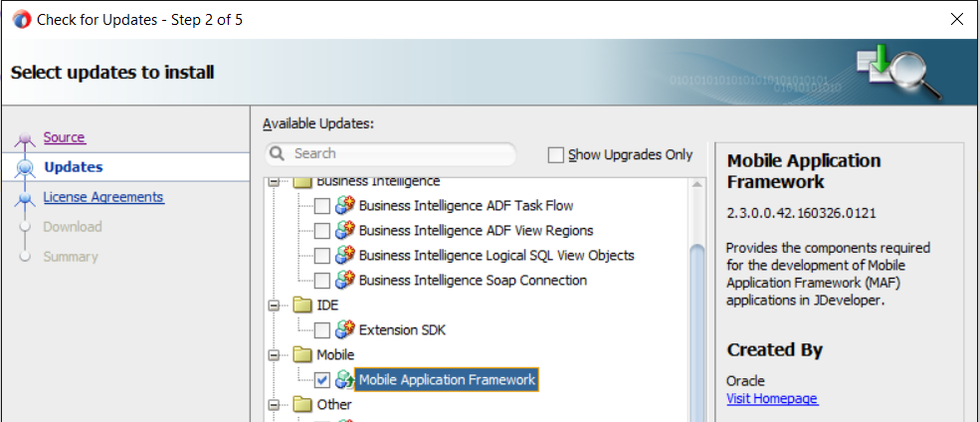The height and width of the screenshot is (422, 980).
Task: Select Business Intelligence Soap Connection row text
Action: (474, 280)
